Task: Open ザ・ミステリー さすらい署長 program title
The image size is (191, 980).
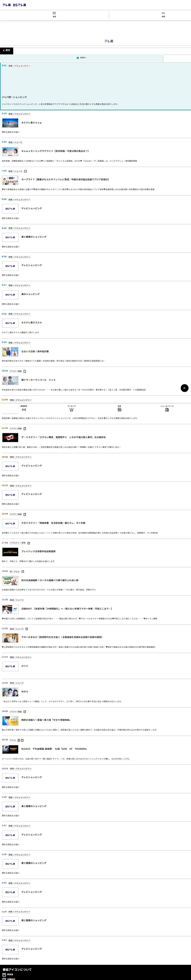Action: (64, 437)
